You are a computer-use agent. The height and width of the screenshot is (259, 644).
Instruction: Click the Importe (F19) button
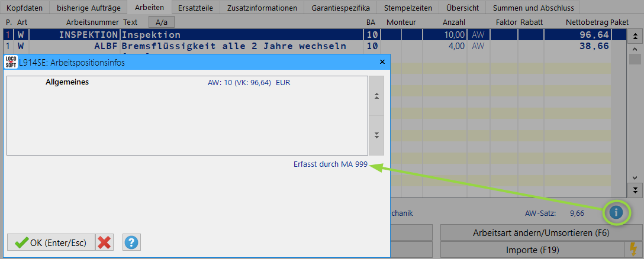(x=532, y=250)
